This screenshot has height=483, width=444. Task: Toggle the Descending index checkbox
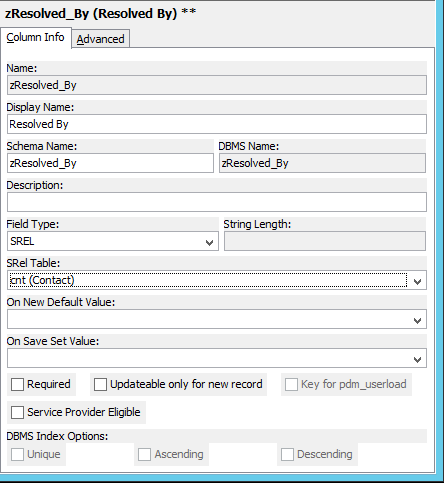287,454
